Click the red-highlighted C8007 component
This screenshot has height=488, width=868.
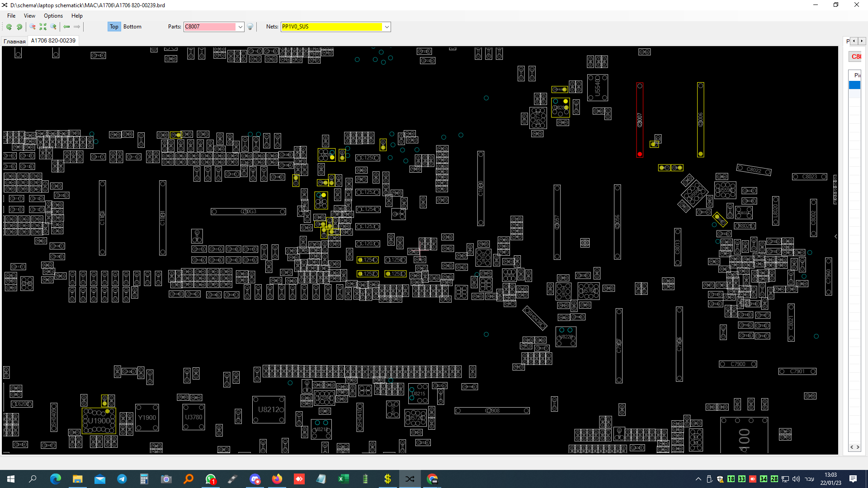click(640, 120)
